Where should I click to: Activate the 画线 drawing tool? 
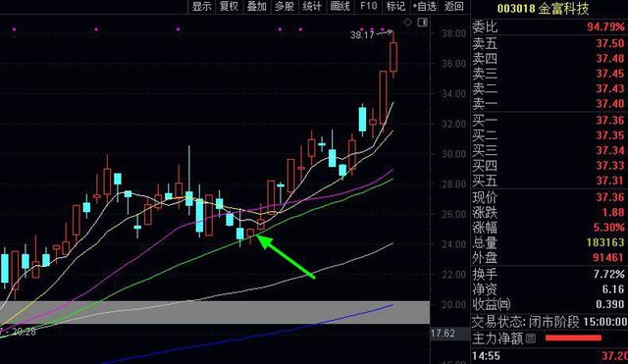[340, 7]
